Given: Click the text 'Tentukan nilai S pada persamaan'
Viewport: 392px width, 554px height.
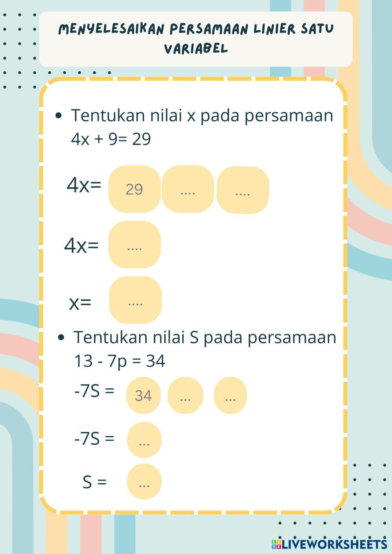Looking at the screenshot, I should (205, 337).
